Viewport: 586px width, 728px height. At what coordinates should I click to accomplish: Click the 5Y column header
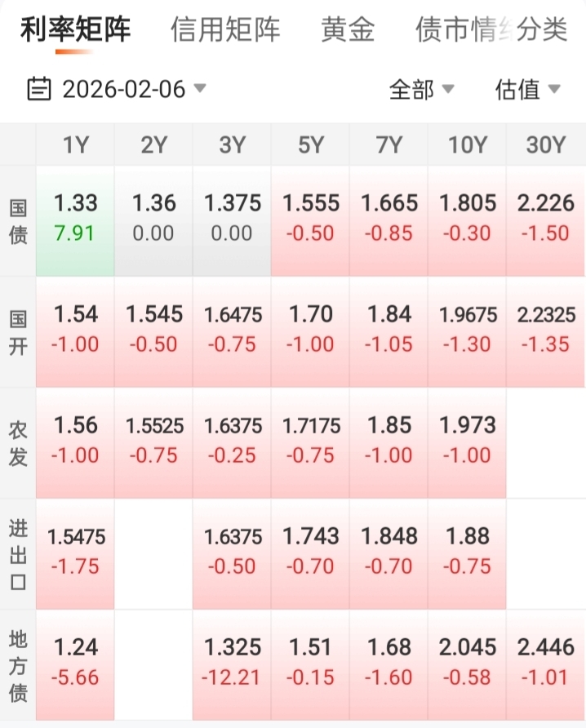[x=310, y=145]
